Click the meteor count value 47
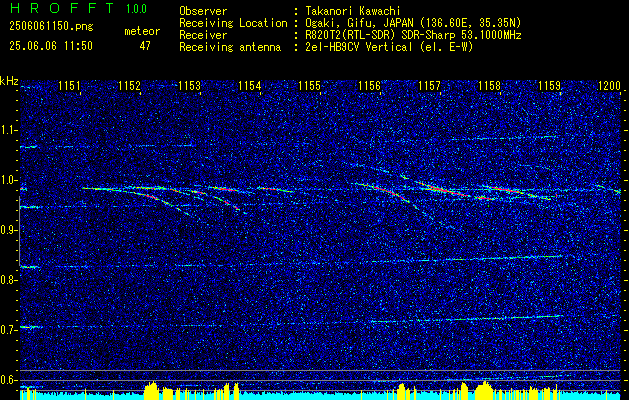 pyautogui.click(x=145, y=46)
